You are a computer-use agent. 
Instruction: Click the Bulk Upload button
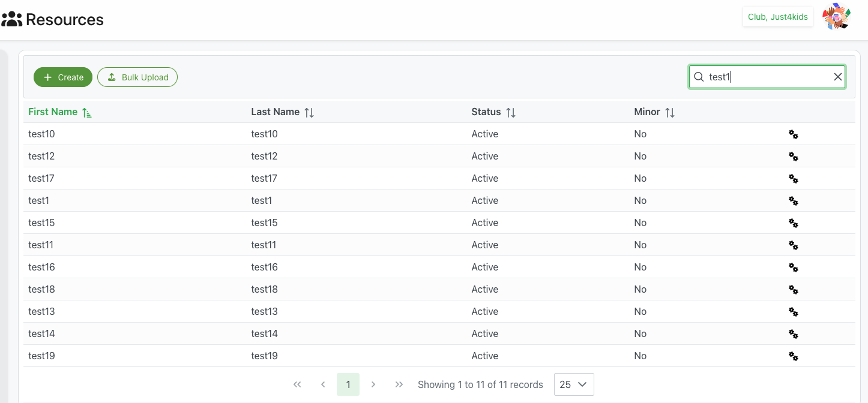pos(137,77)
